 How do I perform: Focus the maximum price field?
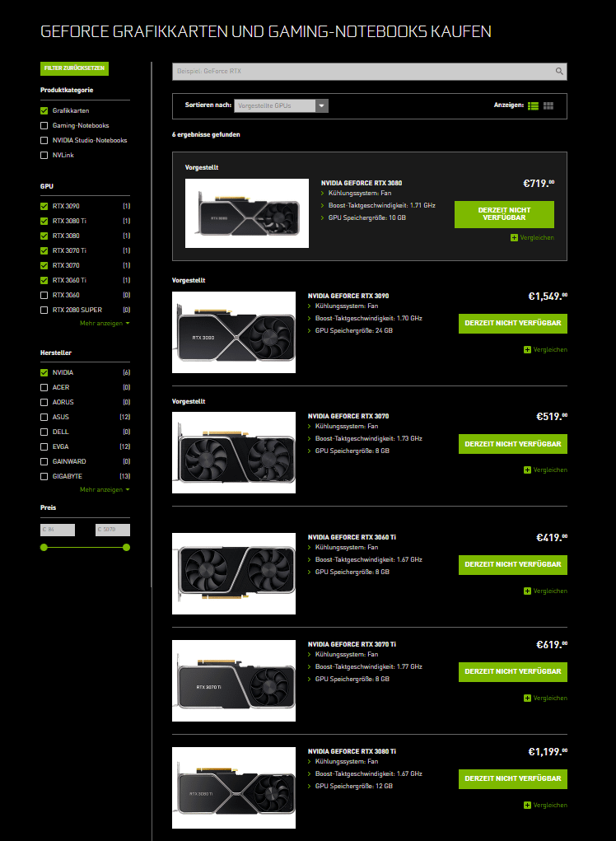(x=113, y=530)
